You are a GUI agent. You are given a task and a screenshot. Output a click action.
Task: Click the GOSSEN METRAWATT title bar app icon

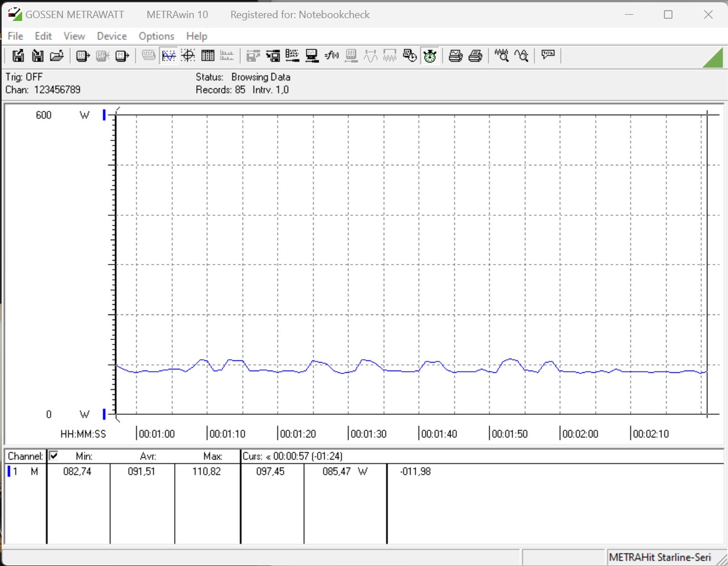[15, 14]
